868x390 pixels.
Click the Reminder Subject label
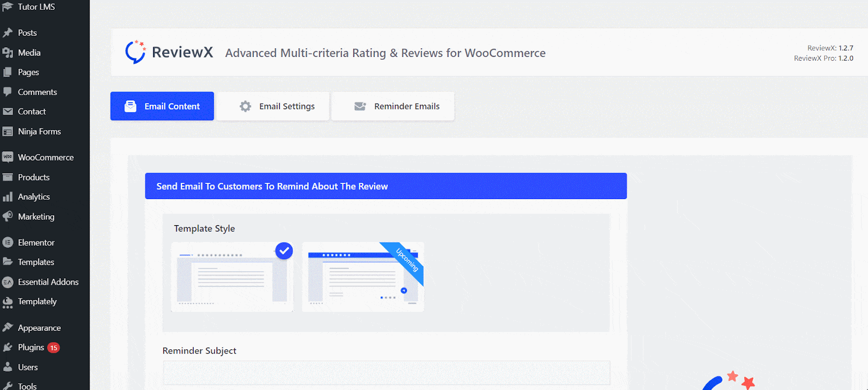pyautogui.click(x=199, y=350)
